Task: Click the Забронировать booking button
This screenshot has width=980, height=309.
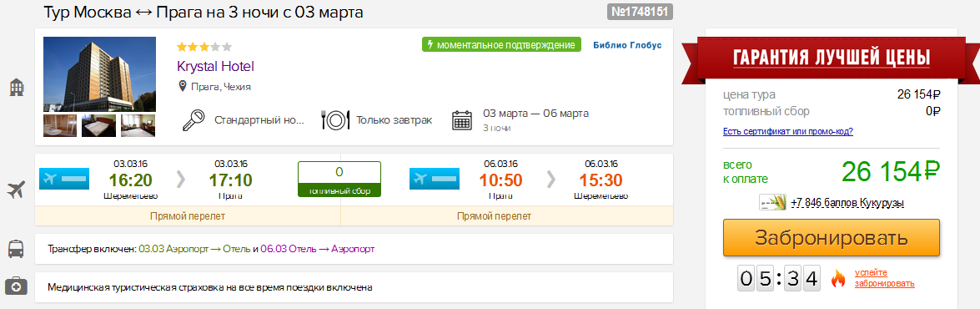Action: click(832, 238)
